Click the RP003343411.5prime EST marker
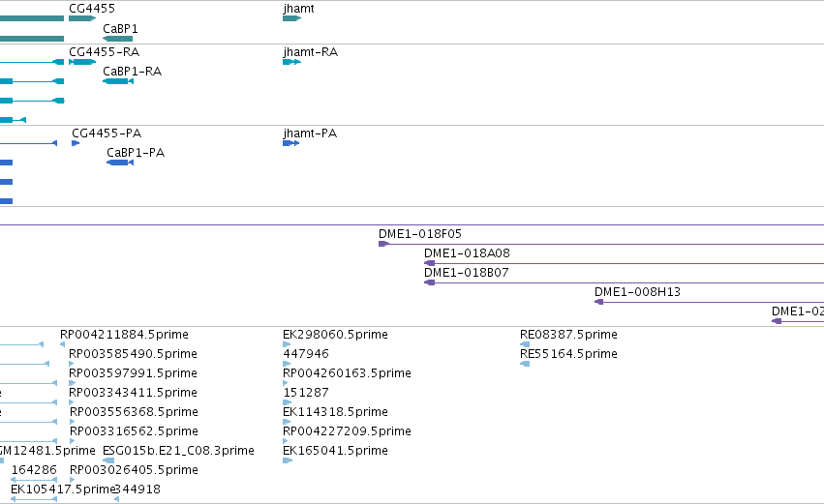824x504 pixels. (72, 402)
